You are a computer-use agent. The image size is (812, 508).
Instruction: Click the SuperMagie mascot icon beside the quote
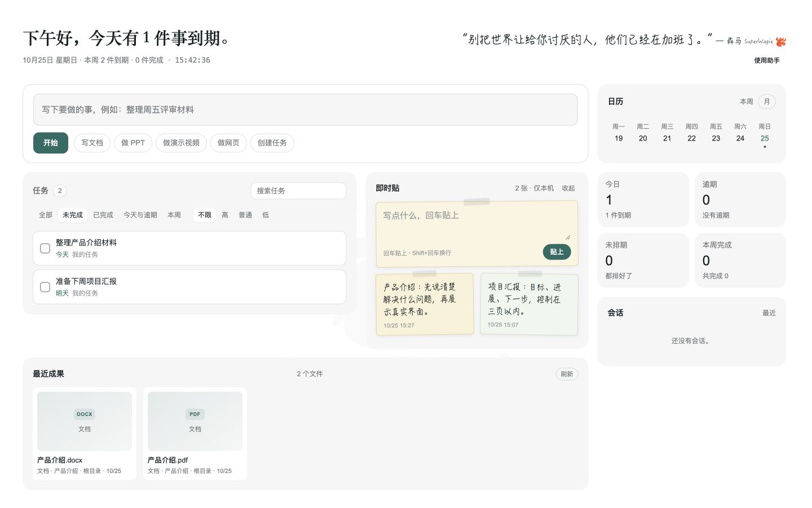click(x=780, y=41)
